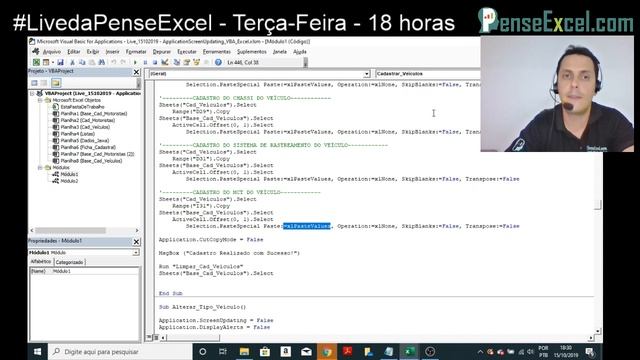Open Properties Window from the toolbar
Screen dimensions: 640x360
click(x=187, y=62)
